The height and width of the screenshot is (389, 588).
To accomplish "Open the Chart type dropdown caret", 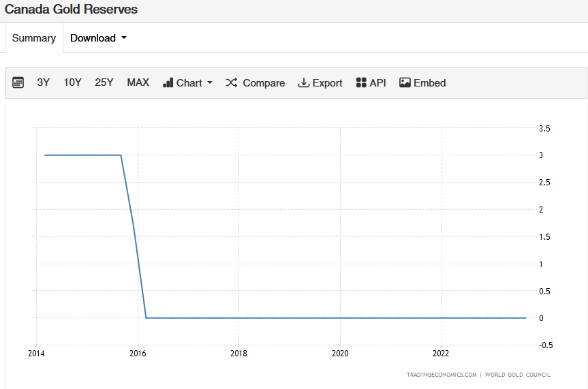I will (210, 82).
